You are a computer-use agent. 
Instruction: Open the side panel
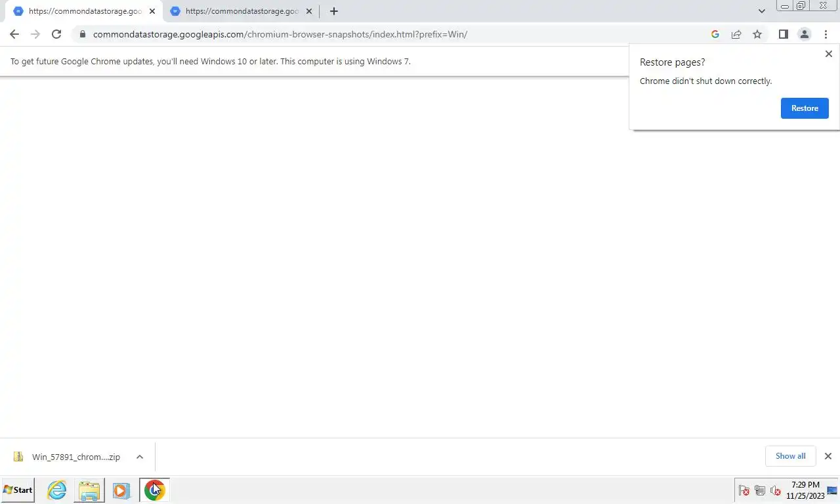click(x=783, y=34)
